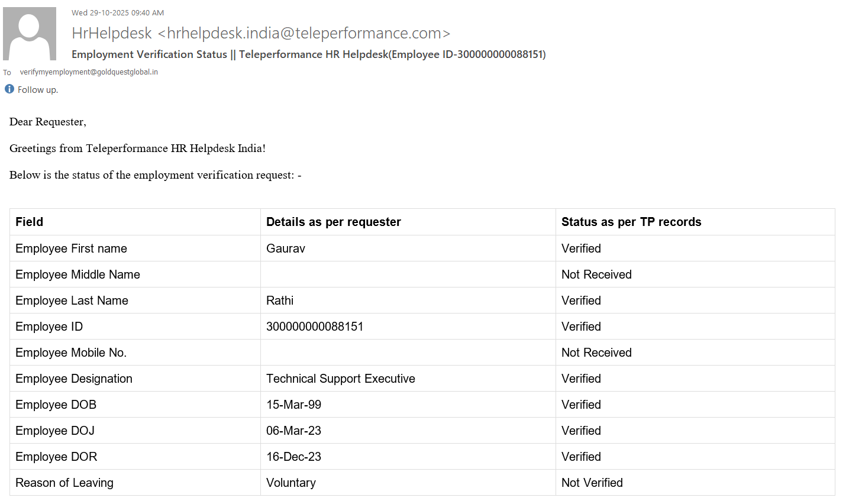Click the Follow up text label

(38, 90)
